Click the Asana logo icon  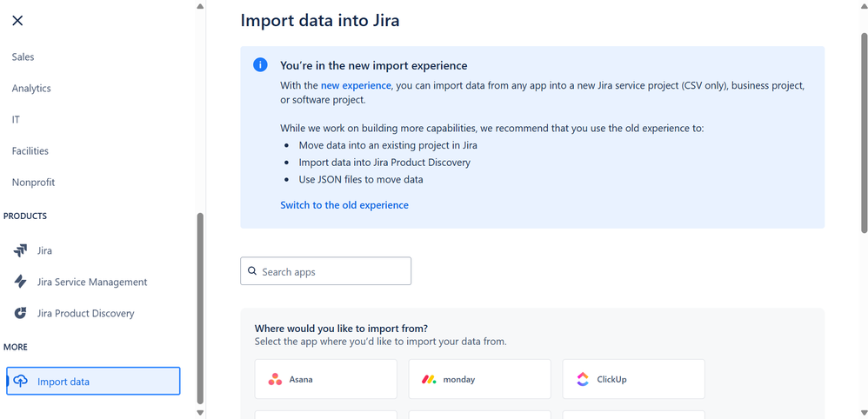275,380
